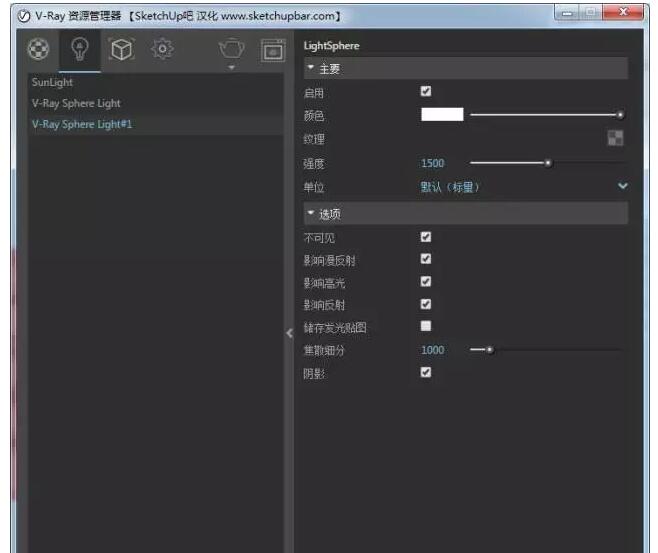Image resolution: width=658 pixels, height=553 pixels.
Task: Start render with the teapot icon
Action: click(231, 49)
